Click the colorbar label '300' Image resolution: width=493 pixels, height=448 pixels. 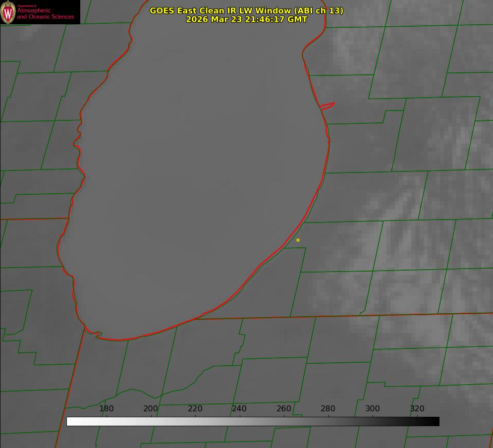(x=373, y=408)
